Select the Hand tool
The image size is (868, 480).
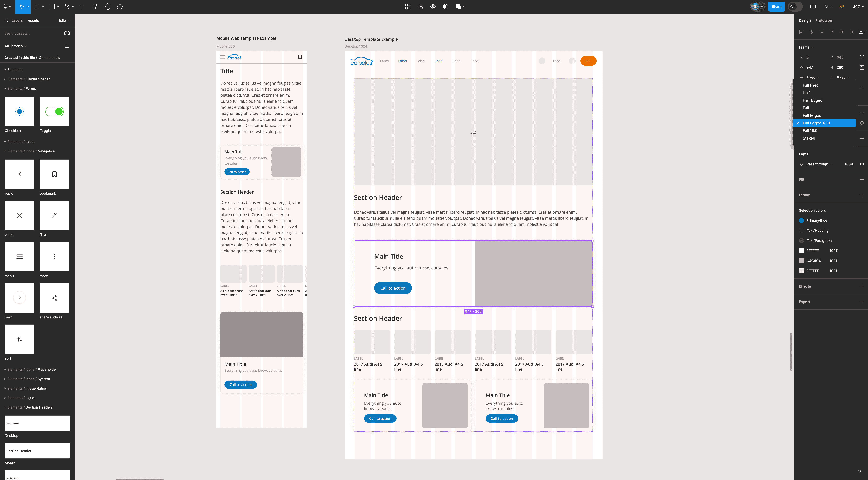[x=107, y=7]
